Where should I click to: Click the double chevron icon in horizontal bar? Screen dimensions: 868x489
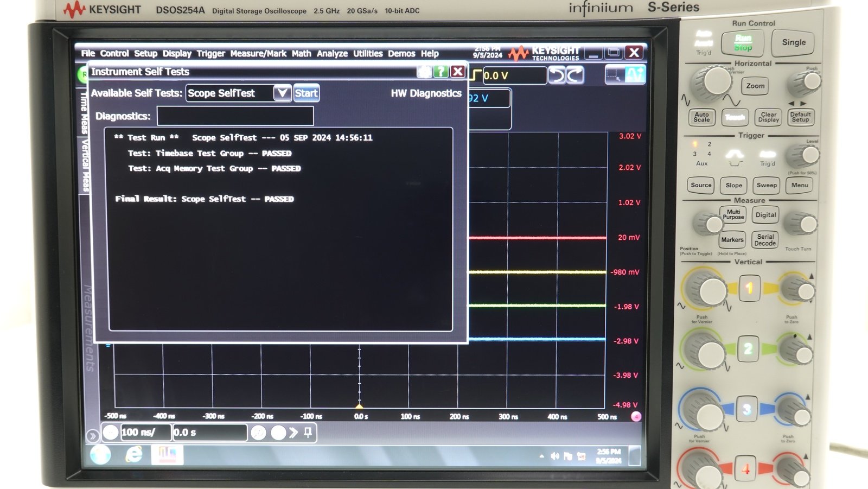point(293,433)
